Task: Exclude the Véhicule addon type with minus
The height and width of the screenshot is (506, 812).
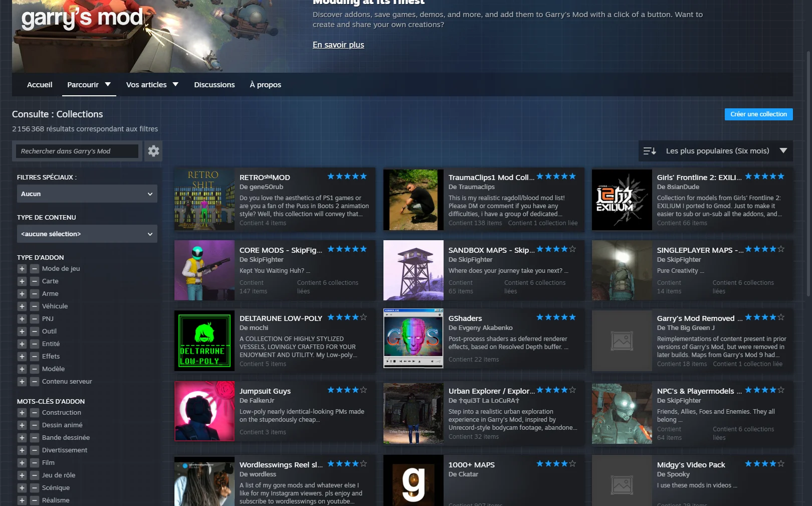Action: point(35,306)
